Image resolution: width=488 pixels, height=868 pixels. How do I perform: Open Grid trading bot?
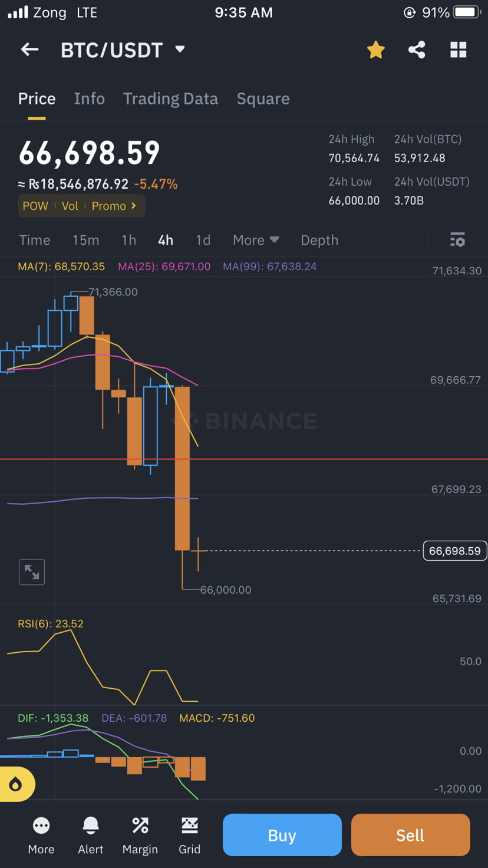tap(190, 836)
